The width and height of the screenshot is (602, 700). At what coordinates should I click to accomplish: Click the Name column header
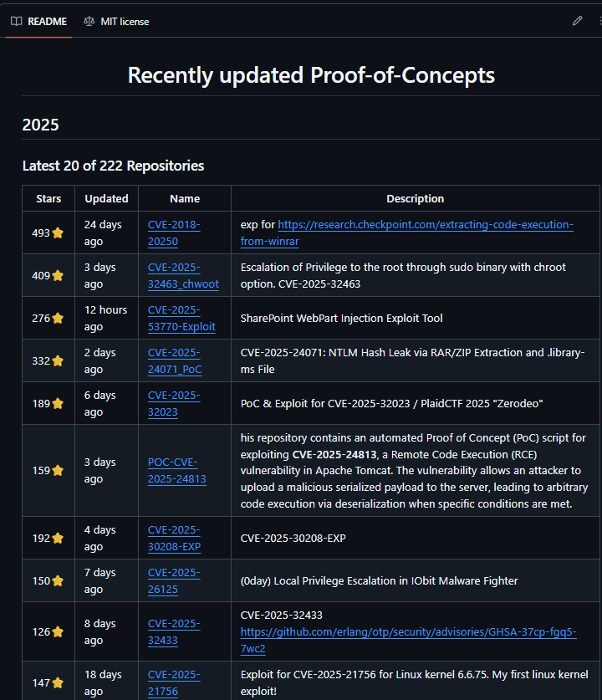pos(185,199)
